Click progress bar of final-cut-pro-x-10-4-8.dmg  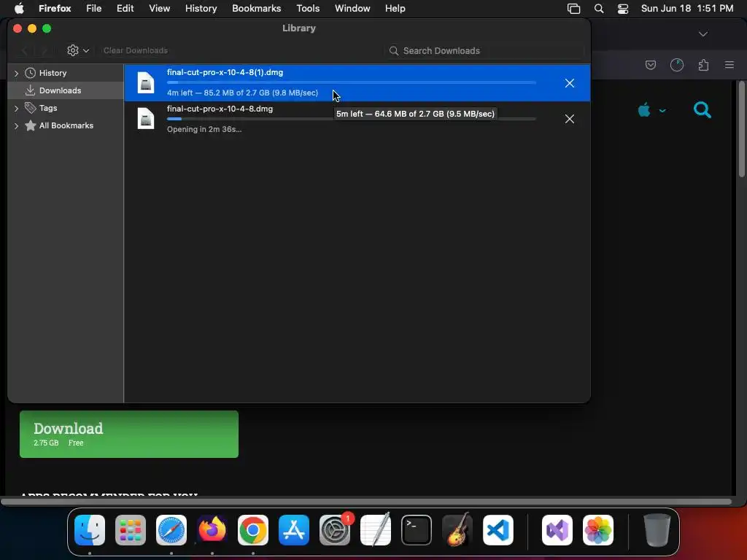click(x=352, y=119)
